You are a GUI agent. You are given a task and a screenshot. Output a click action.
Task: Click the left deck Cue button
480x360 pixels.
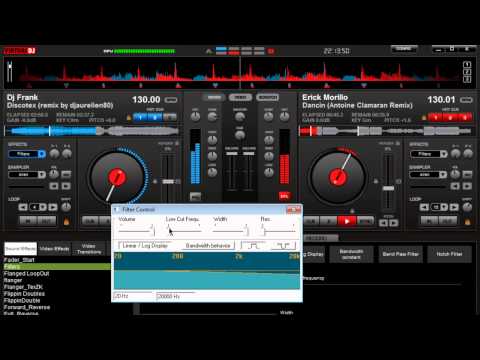[90, 221]
